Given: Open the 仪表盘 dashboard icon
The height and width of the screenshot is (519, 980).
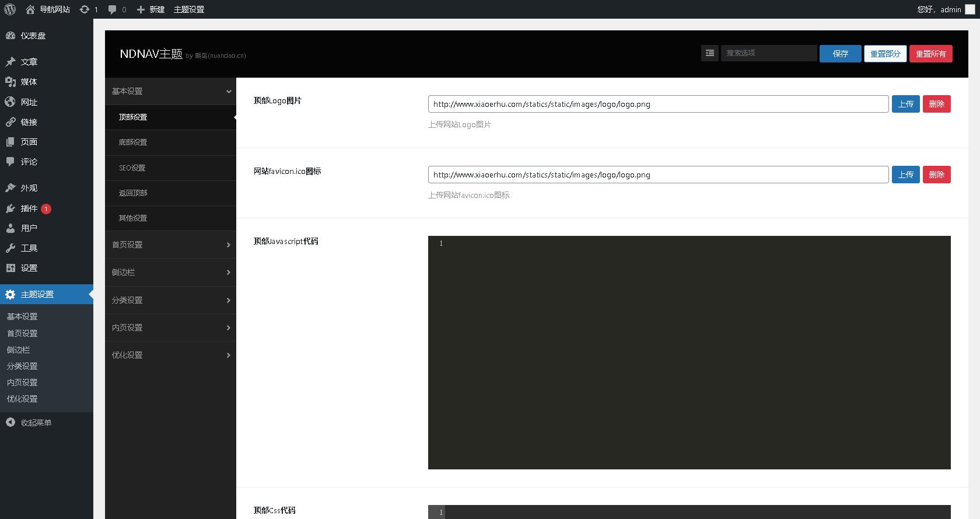Looking at the screenshot, I should tap(10, 36).
